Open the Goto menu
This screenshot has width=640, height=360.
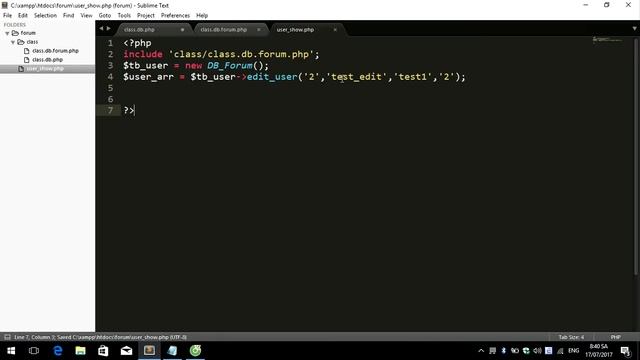click(104, 16)
